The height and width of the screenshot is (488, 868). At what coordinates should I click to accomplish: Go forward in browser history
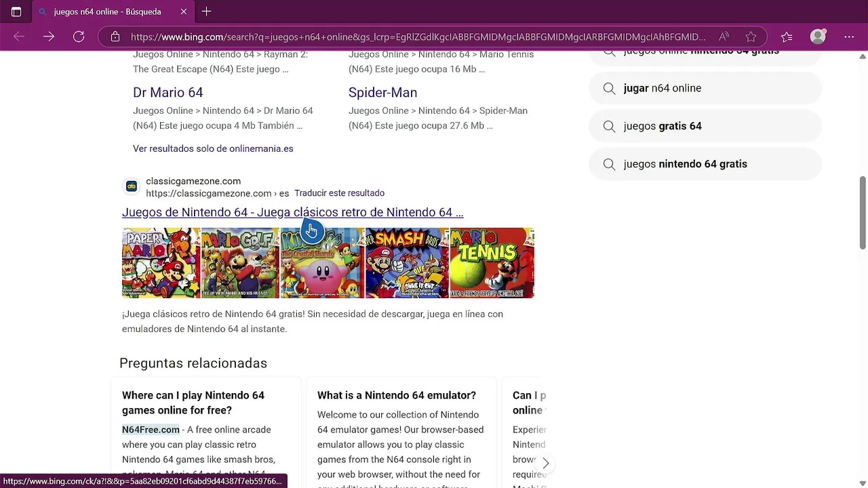pos(49,37)
